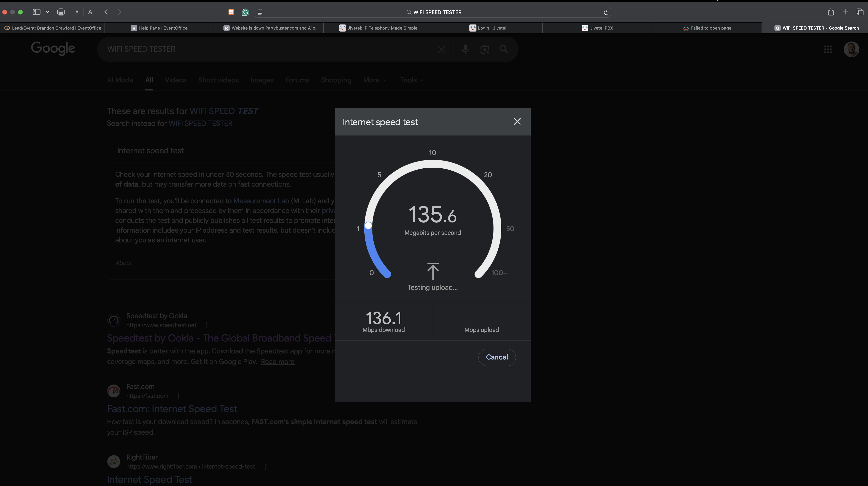Open the Measurement Lab link

[261, 201]
